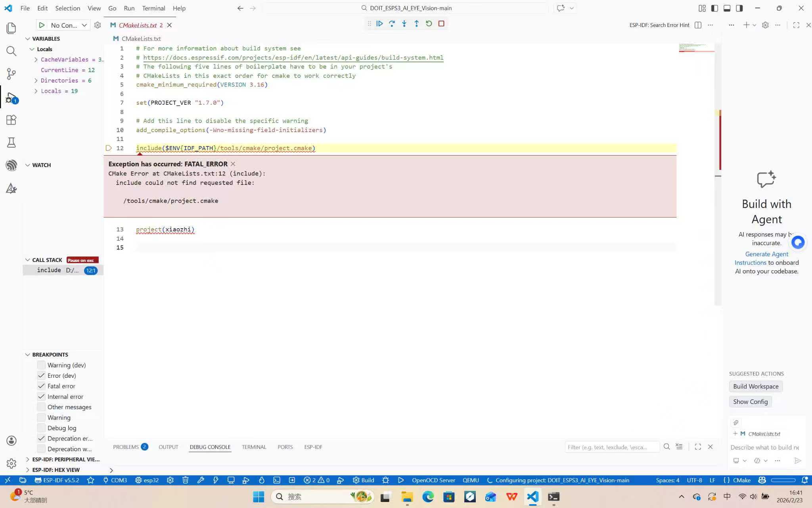
Task: Open the debug configuration dropdown
Action: [84, 25]
